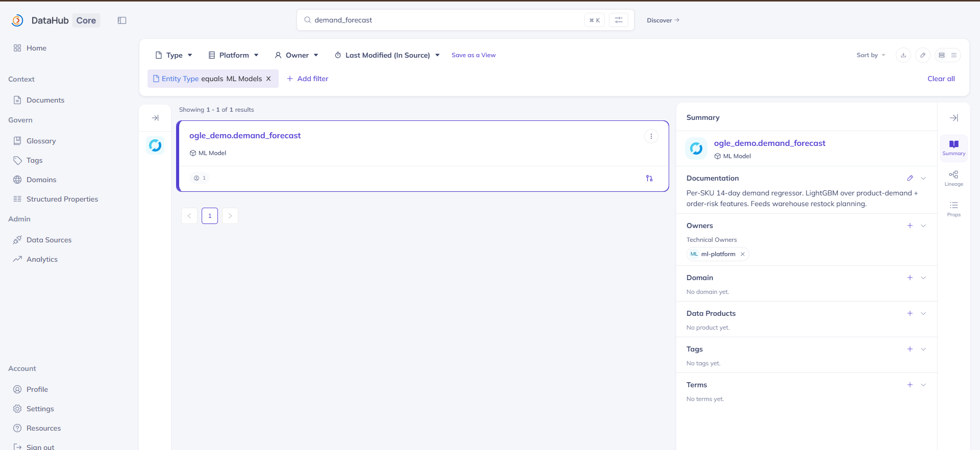The image size is (980, 450).
Task: Edit the Documentation section
Action: (910, 178)
